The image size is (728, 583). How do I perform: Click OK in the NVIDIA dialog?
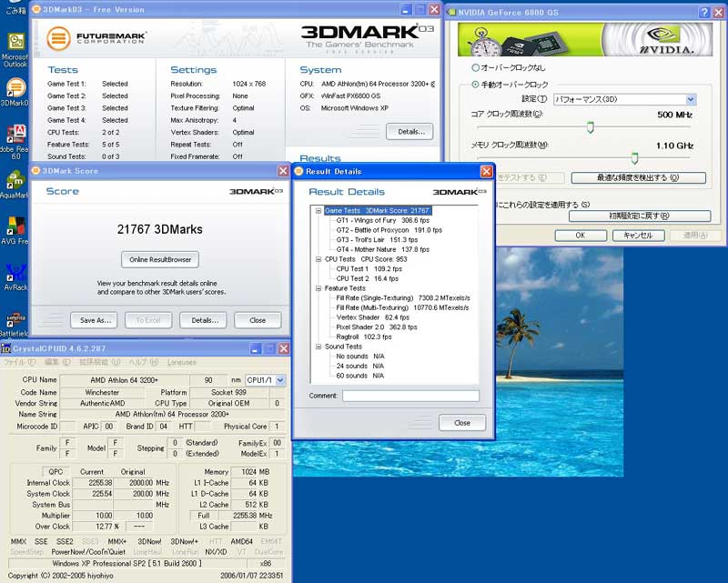pos(581,236)
